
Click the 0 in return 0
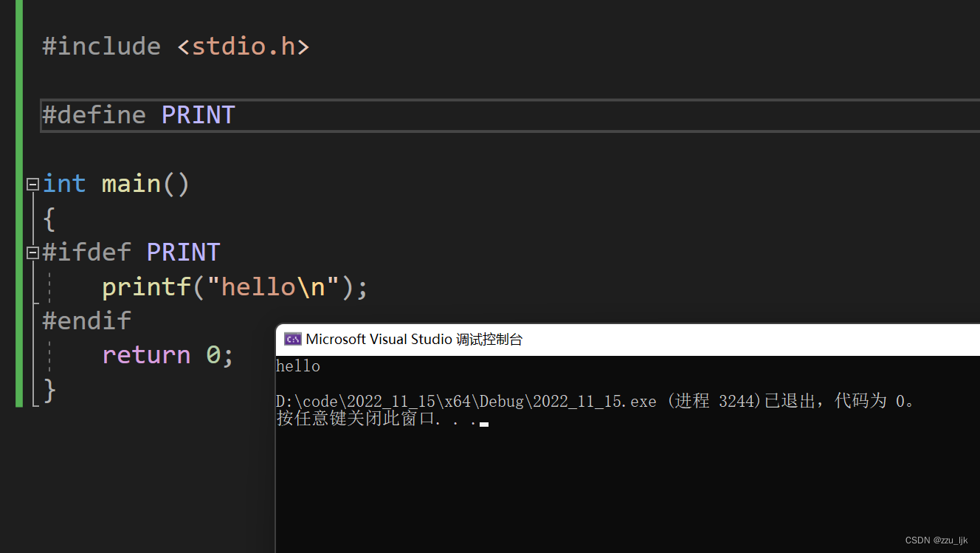pyautogui.click(x=213, y=355)
